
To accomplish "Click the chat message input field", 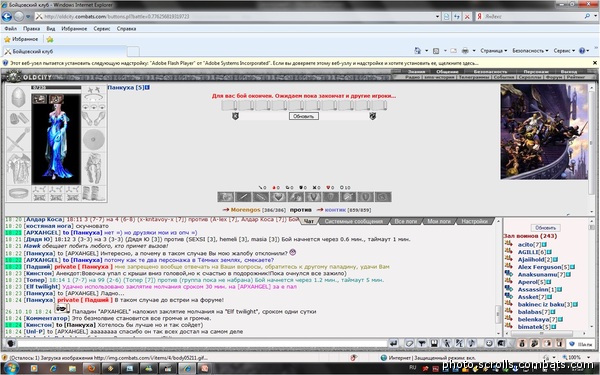I will tap(202, 343).
